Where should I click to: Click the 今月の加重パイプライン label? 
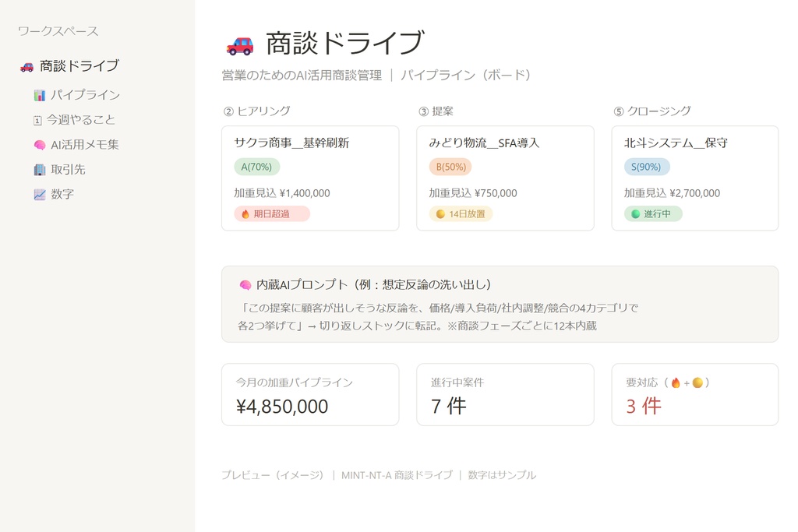pos(294,382)
